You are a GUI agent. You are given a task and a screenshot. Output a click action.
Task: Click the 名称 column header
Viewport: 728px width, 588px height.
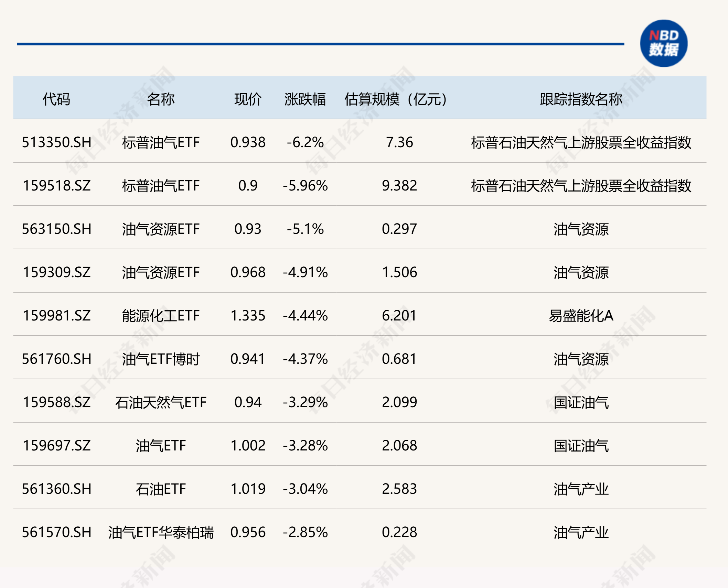click(161, 99)
